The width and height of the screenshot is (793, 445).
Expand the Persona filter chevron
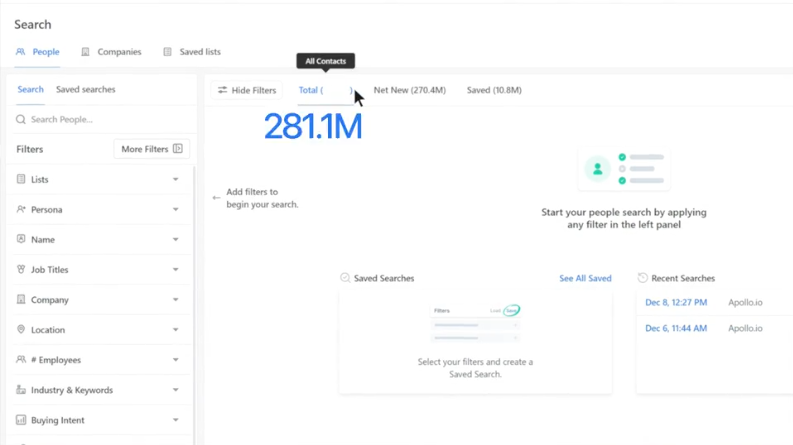point(175,209)
